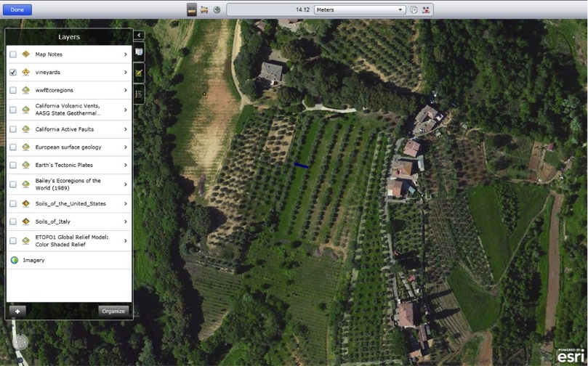Enable Bailey's Ecoregions layer checkbox
Screen dimensions: 588x366
[13, 184]
